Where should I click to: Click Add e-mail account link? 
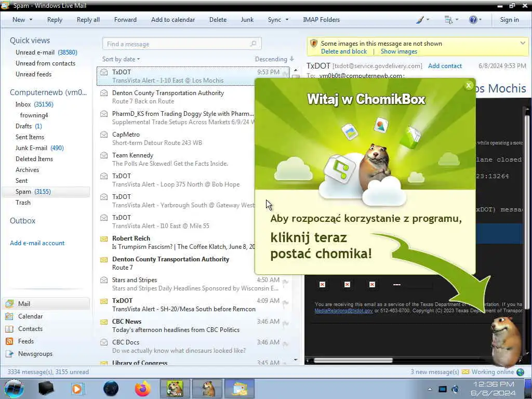pyautogui.click(x=37, y=243)
